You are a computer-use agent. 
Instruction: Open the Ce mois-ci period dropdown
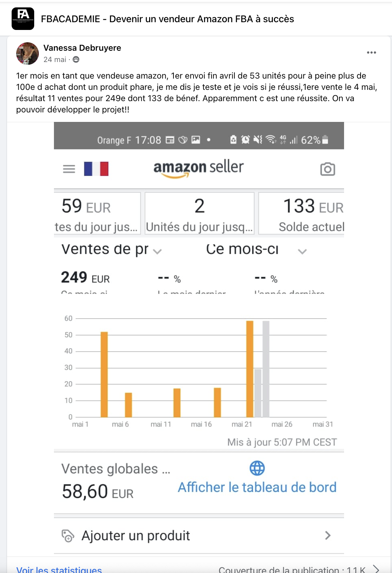point(302,251)
